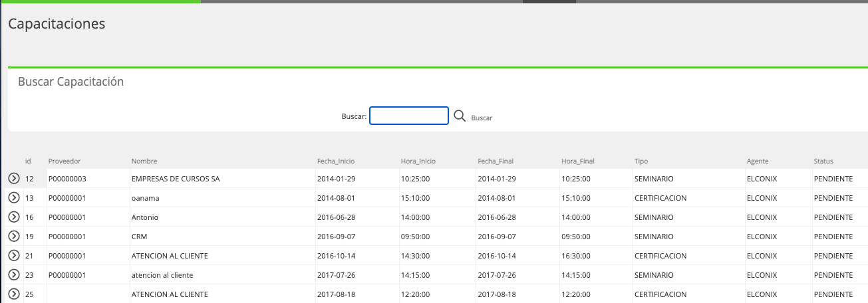The height and width of the screenshot is (303, 868).
Task: Sort by the Hora_Final column header
Action: tap(578, 161)
